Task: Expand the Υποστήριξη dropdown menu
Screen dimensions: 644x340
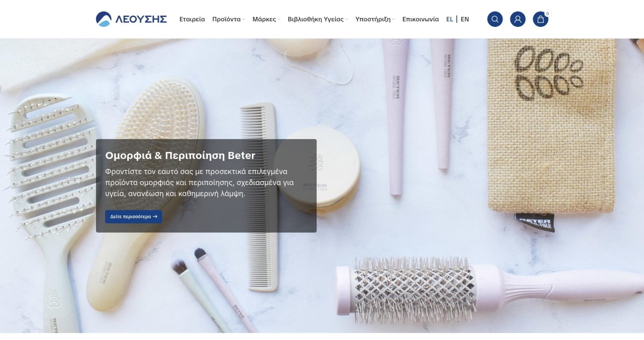Action: (375, 19)
